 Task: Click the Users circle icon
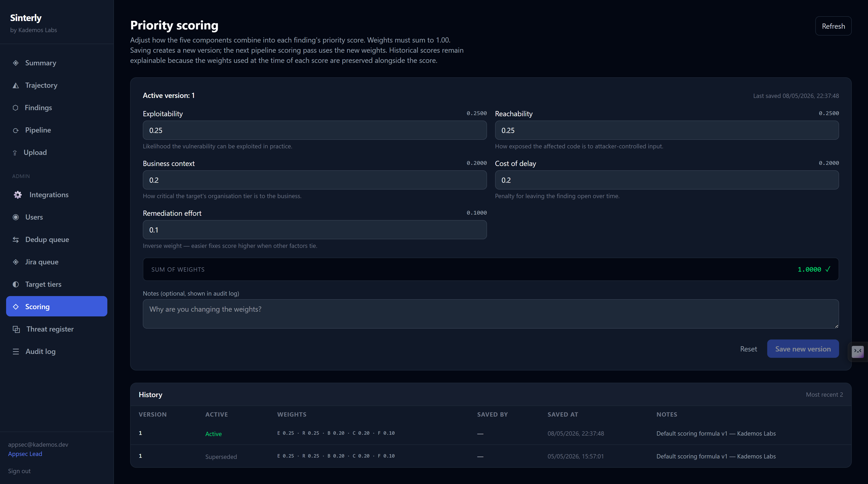[x=16, y=217]
